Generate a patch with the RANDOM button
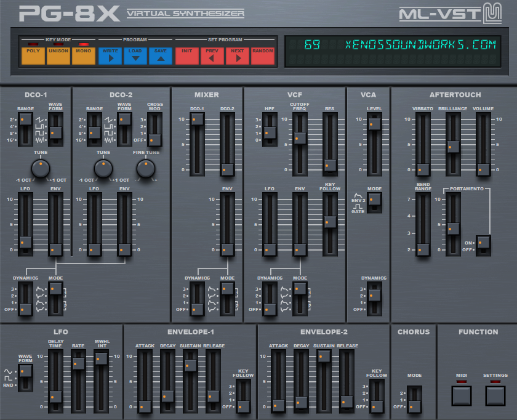 pos(262,54)
